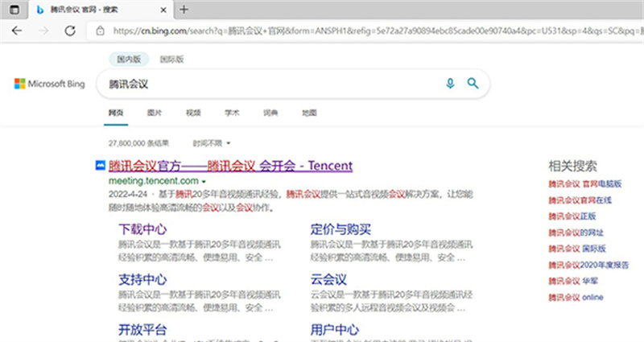644x342 pixels.
Task: Click the Bing search input box
Action: [x=266, y=84]
